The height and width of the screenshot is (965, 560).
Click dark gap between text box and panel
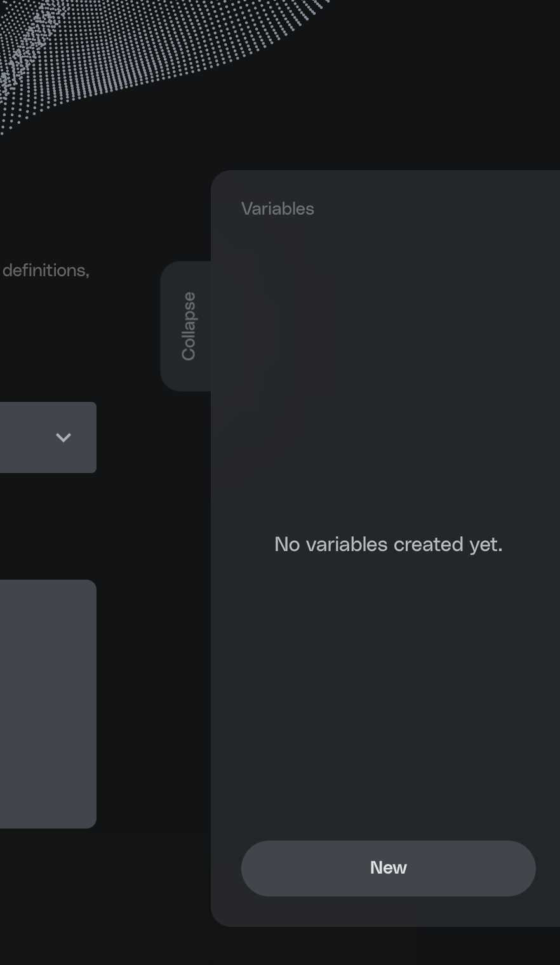(152, 698)
